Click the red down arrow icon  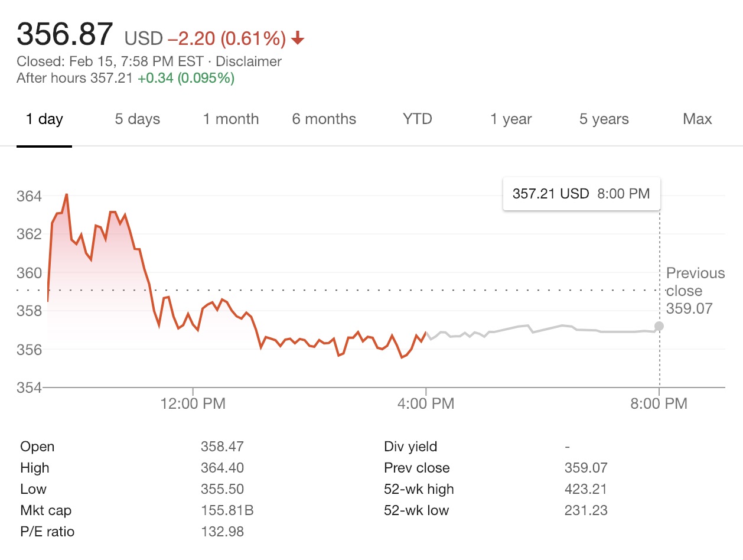pos(298,39)
